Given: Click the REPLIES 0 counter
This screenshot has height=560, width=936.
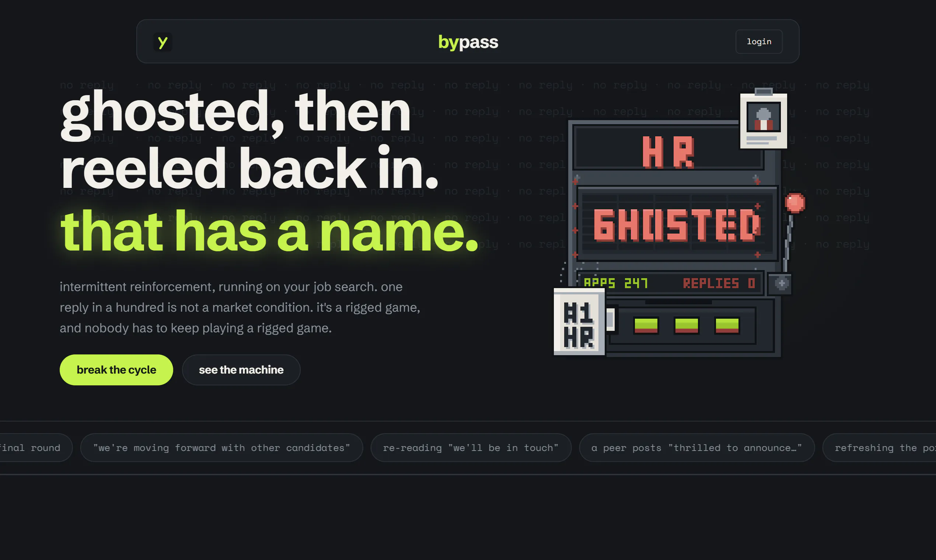Looking at the screenshot, I should pos(719,283).
